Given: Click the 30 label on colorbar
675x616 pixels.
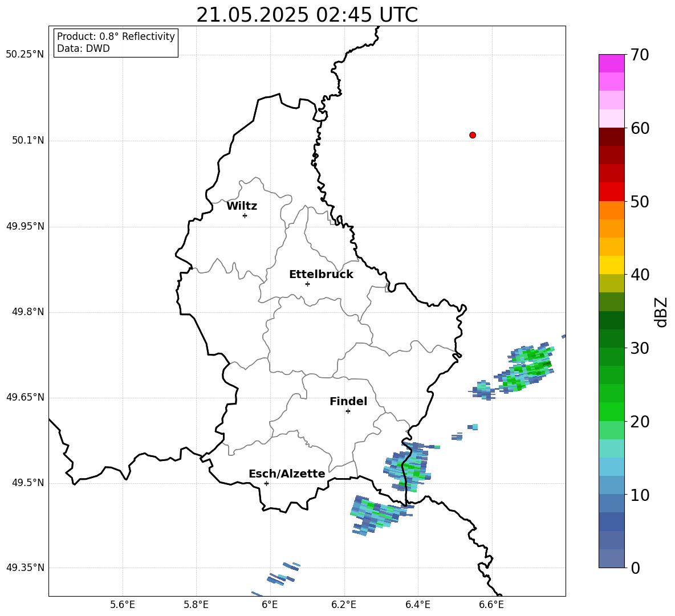Looking at the screenshot, I should point(640,348).
